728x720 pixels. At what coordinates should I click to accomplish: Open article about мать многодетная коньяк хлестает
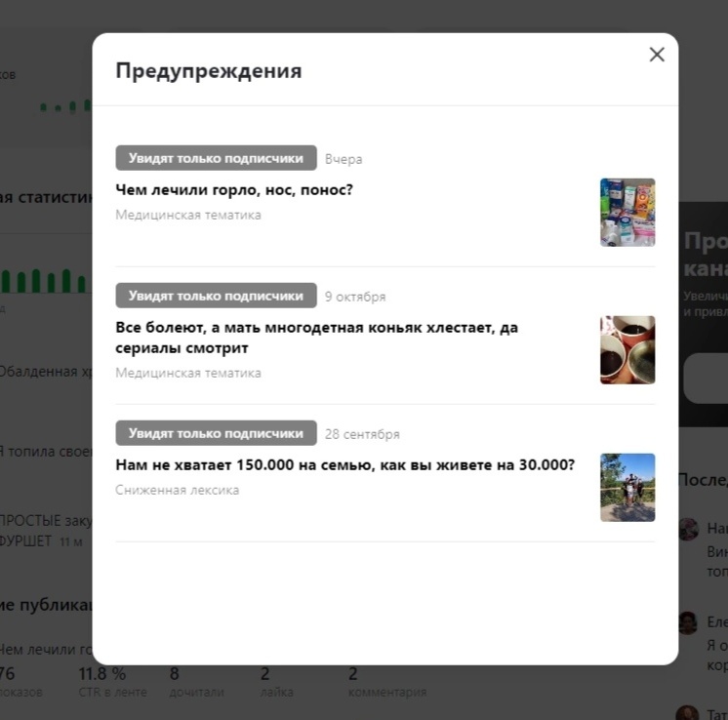pos(316,338)
